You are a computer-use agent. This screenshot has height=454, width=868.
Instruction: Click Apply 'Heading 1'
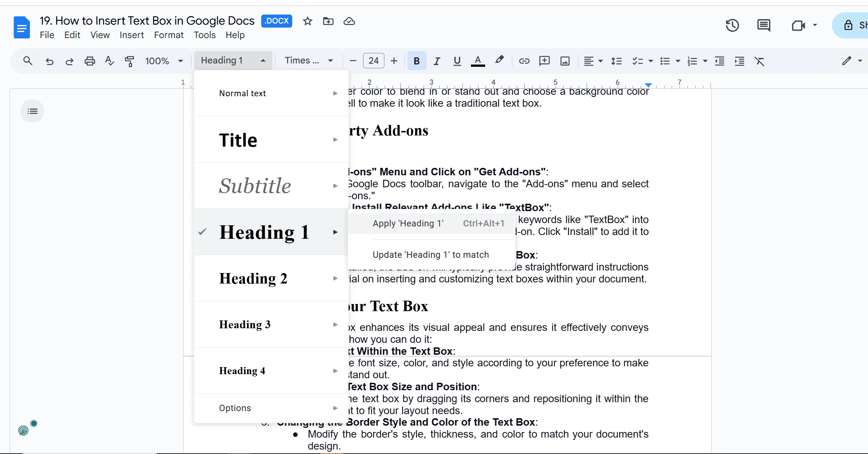pyautogui.click(x=432, y=223)
